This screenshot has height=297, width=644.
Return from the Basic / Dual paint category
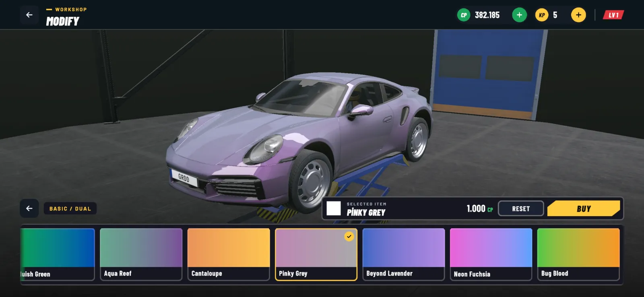pyautogui.click(x=29, y=208)
